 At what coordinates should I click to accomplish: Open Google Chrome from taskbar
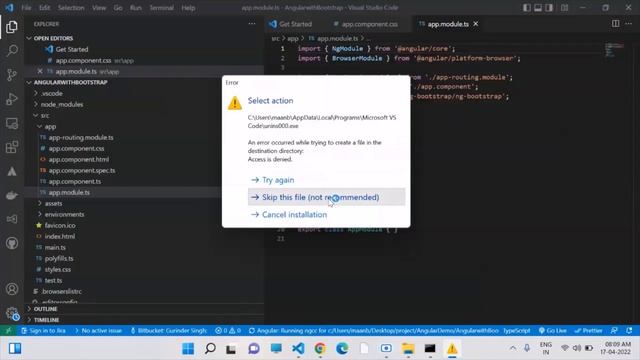320,348
